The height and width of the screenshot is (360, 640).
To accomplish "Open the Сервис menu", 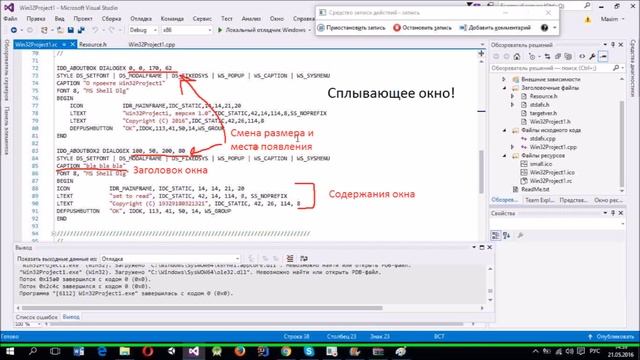I will [x=202, y=19].
